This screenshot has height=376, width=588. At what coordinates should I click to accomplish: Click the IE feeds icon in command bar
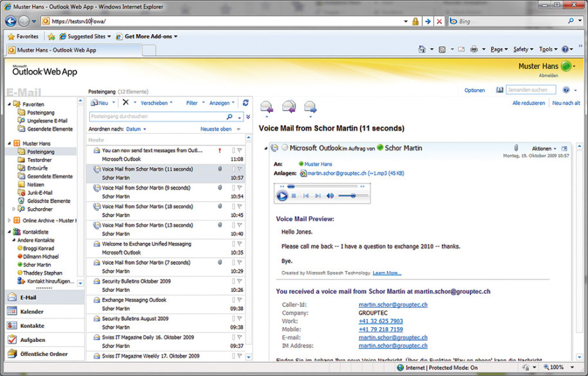tap(442, 49)
